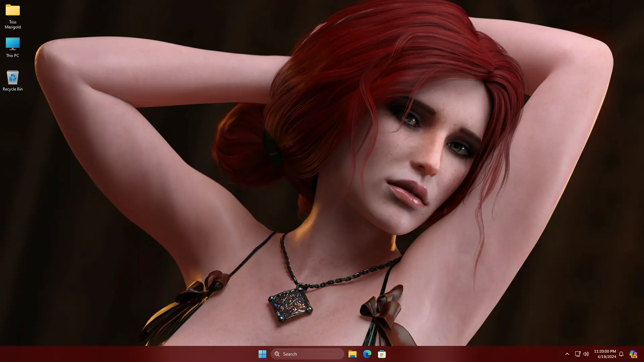This screenshot has width=644, height=362.
Task: Open the network status tray icon
Action: coord(578,354)
